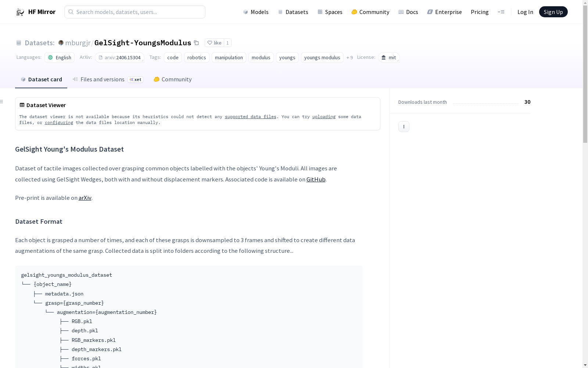The width and height of the screenshot is (588, 368).
Task: Click the Datasets: breadcrumb label
Action: pyautogui.click(x=39, y=43)
